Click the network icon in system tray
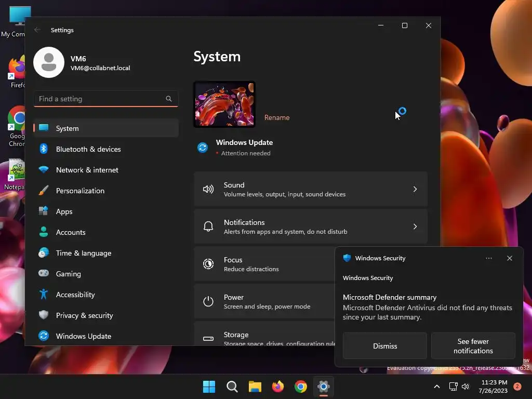 pos(453,387)
